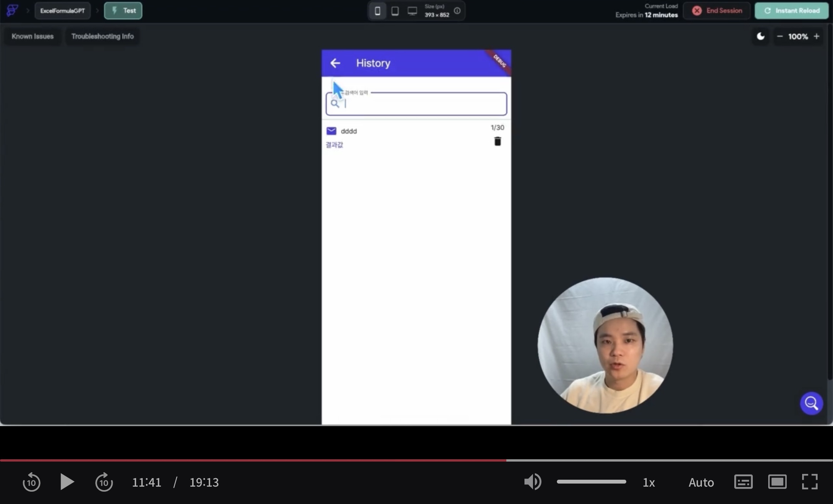Rewind the video 10 seconds
833x504 pixels.
pyautogui.click(x=31, y=482)
